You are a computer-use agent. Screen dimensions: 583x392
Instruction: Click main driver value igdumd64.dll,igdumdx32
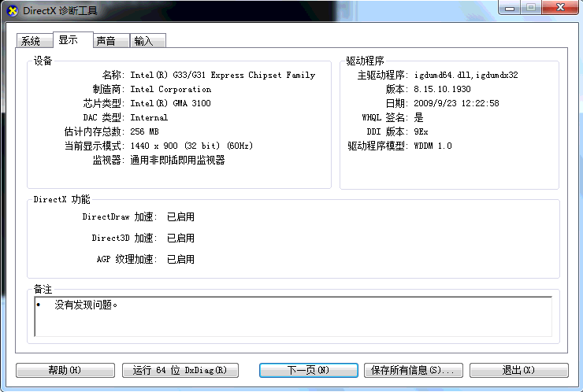[466, 75]
